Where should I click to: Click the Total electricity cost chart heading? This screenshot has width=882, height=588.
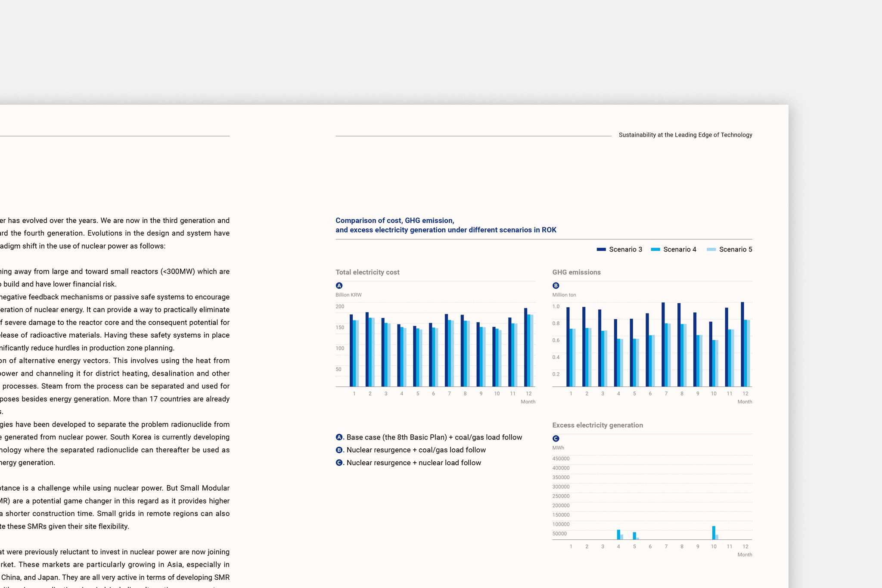(x=367, y=272)
